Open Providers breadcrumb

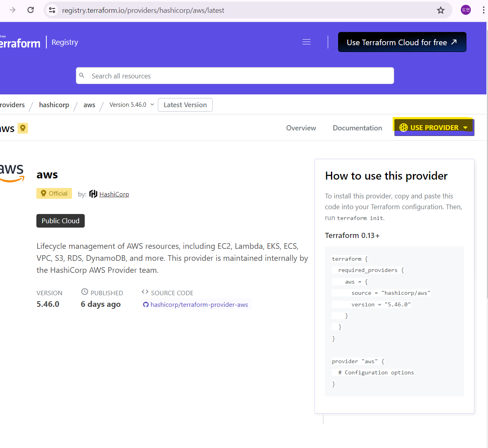pos(12,105)
